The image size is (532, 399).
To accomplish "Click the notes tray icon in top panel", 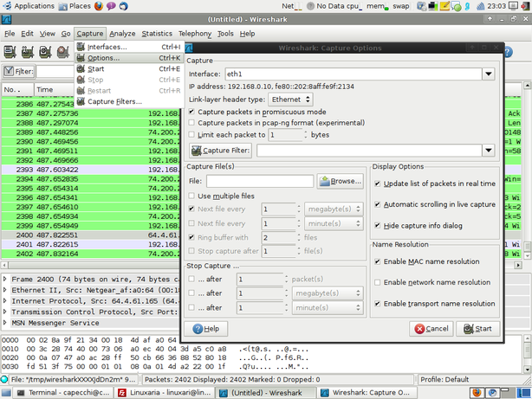I will pyautogui.click(x=444, y=6).
